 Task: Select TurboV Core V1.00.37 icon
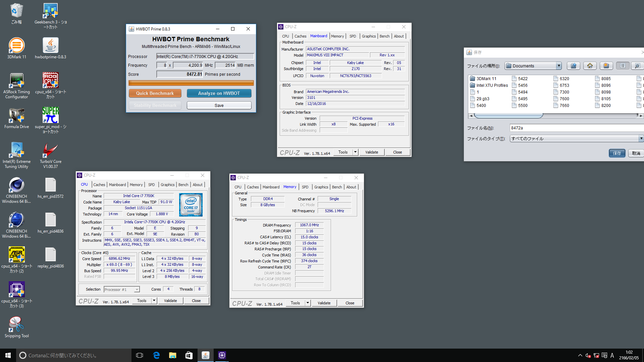click(51, 156)
